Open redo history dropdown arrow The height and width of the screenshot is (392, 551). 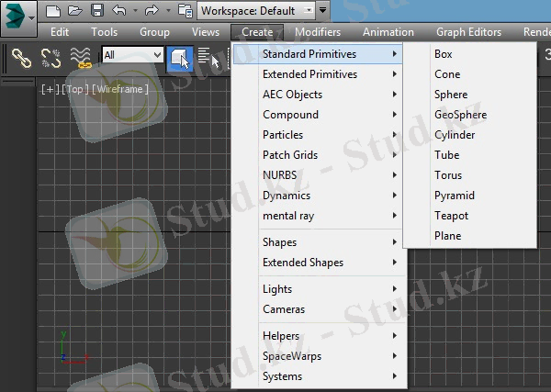[168, 10]
